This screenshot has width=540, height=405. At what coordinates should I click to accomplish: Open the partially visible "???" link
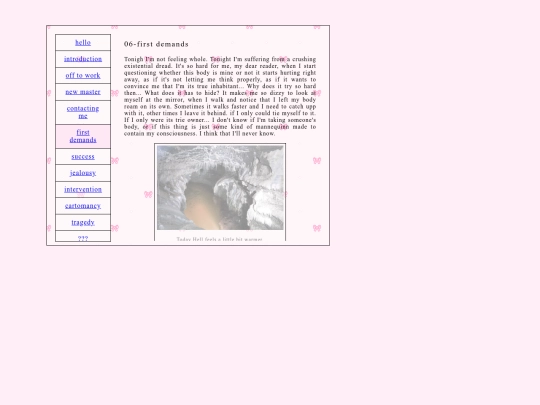point(83,238)
